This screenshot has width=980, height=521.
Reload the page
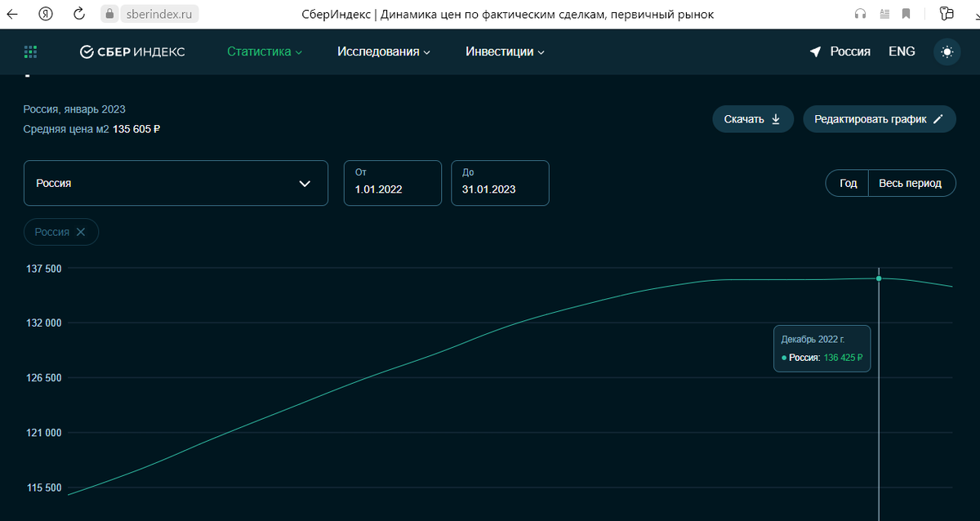point(79,14)
